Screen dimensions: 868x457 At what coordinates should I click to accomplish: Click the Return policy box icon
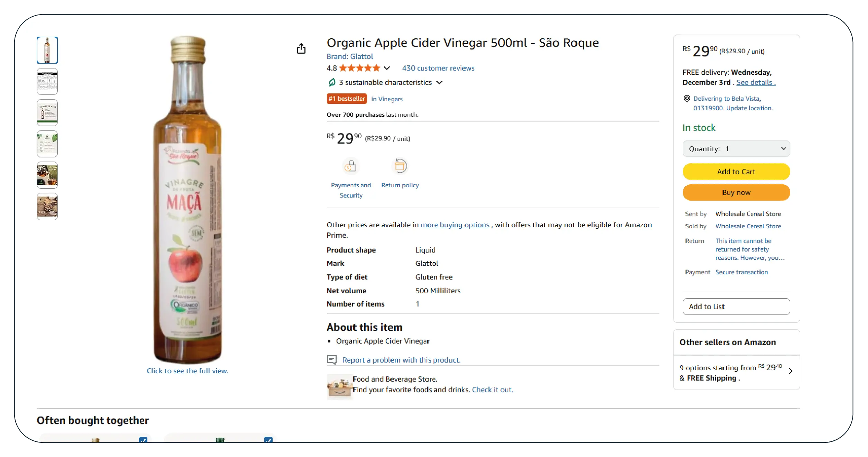tap(400, 166)
